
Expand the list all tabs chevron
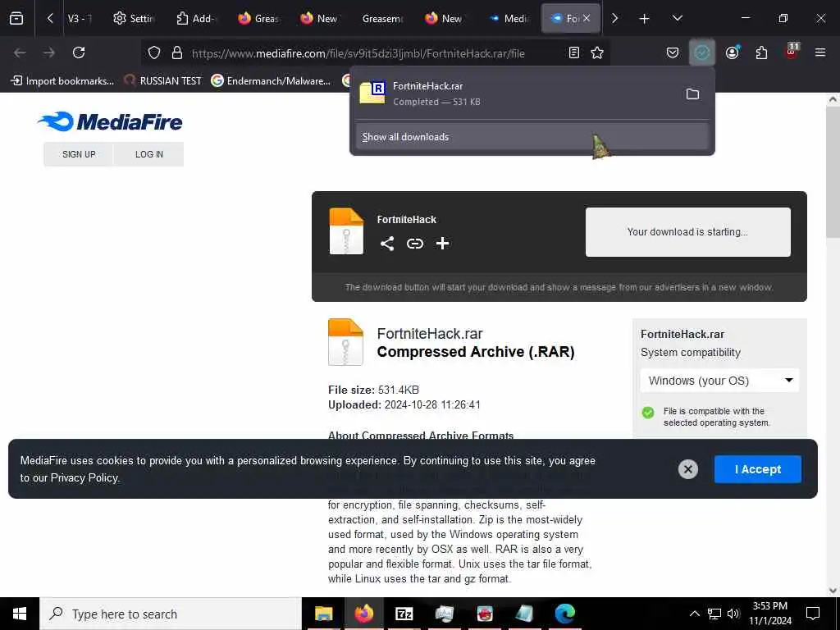coord(677,18)
